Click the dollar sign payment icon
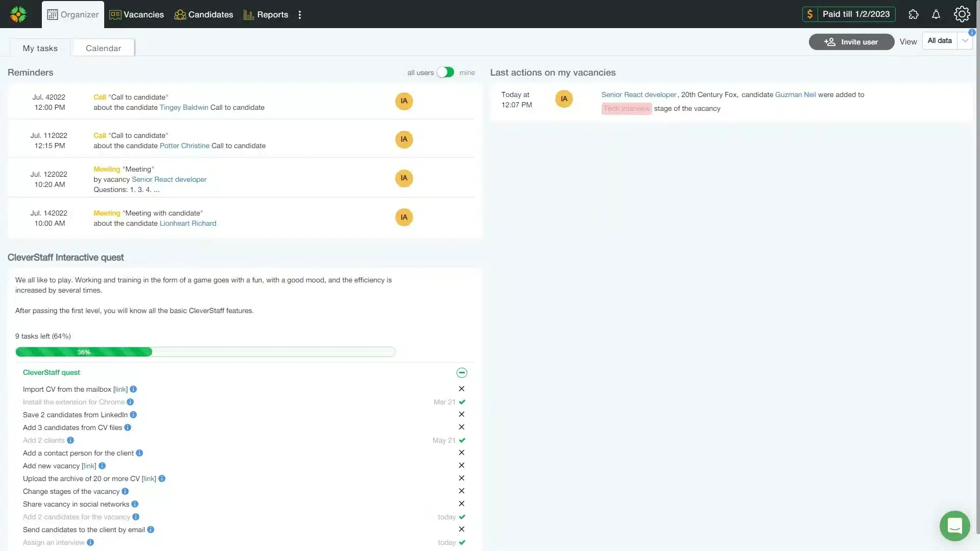The height and width of the screenshot is (551, 980). [809, 14]
